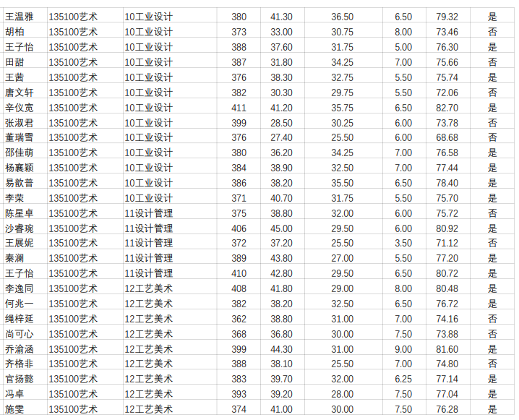This screenshot has height=420, width=519.
Task: Click the cell with value 9.00
Action: [x=403, y=349]
